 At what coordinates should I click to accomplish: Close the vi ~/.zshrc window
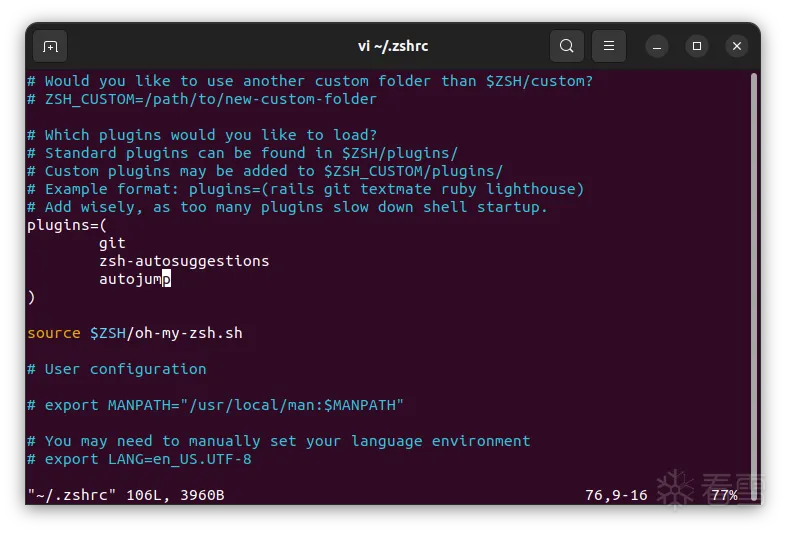737,46
